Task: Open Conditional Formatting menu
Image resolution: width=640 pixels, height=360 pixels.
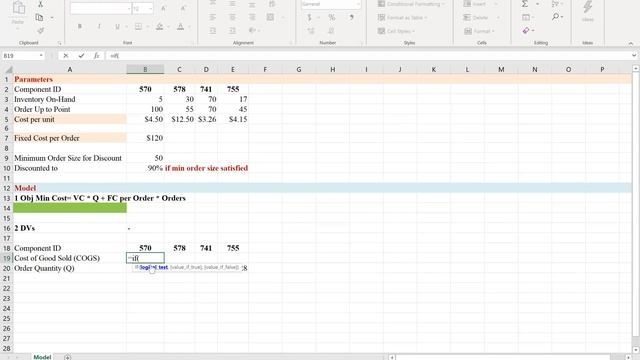Action: click(411, 4)
